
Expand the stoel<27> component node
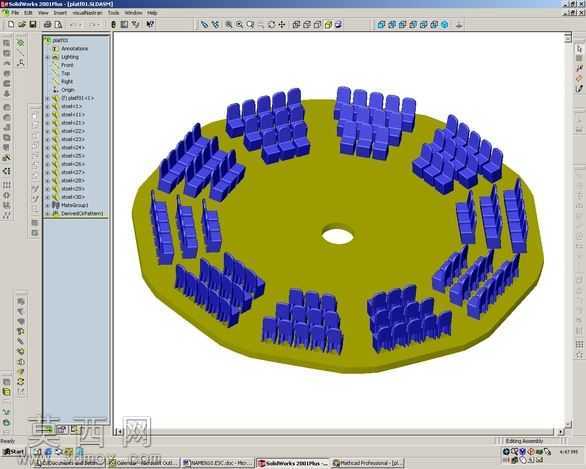[x=47, y=172]
